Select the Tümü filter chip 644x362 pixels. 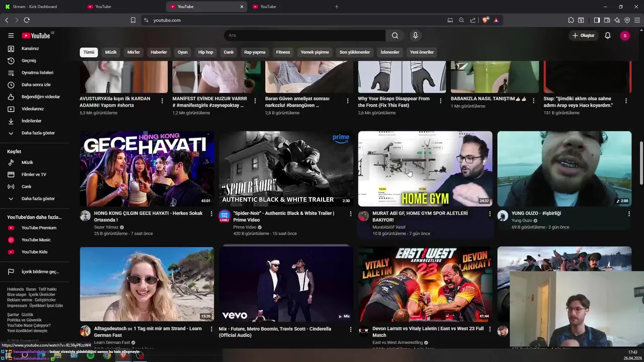[89, 52]
